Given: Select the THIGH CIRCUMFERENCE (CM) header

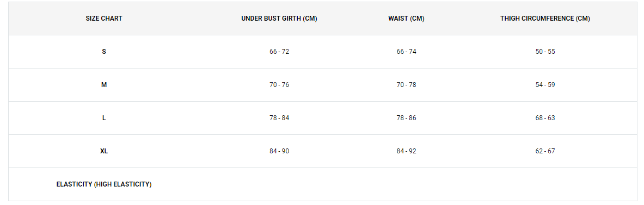Looking at the screenshot, I should point(545,18).
